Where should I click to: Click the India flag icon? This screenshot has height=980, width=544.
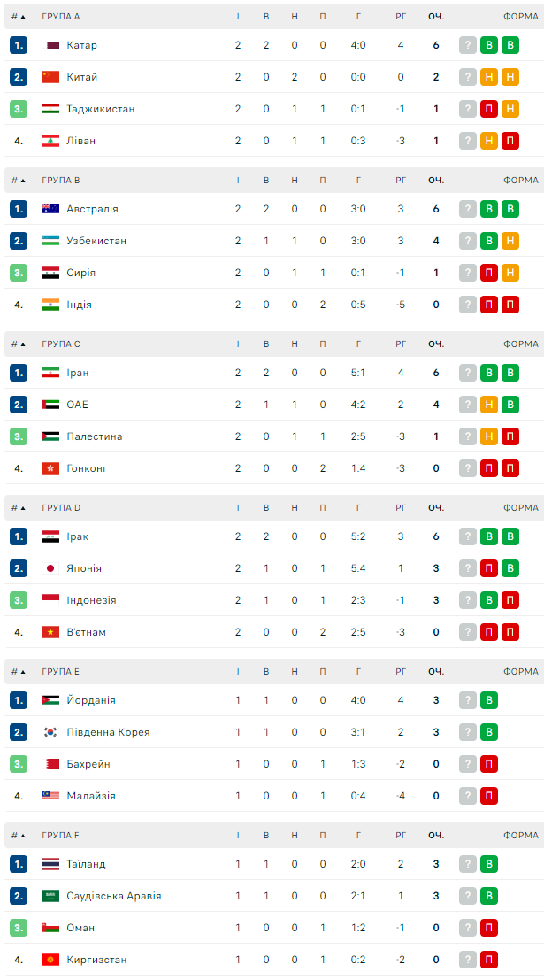(x=50, y=305)
